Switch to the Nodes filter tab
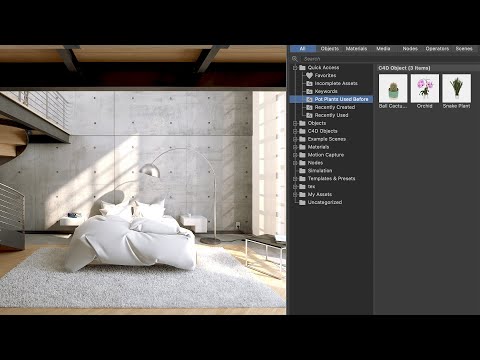Screen dimensions: 480x360 pyautogui.click(x=410, y=49)
